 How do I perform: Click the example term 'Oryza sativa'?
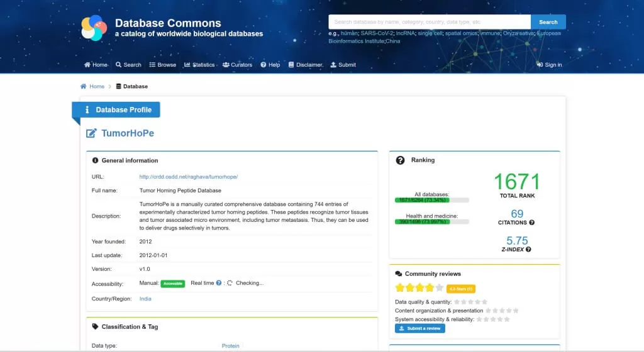pyautogui.click(x=518, y=33)
